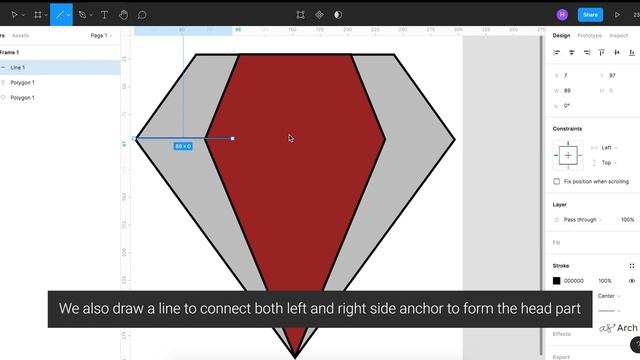Click the stroke opacity 100% value

pyautogui.click(x=605, y=281)
